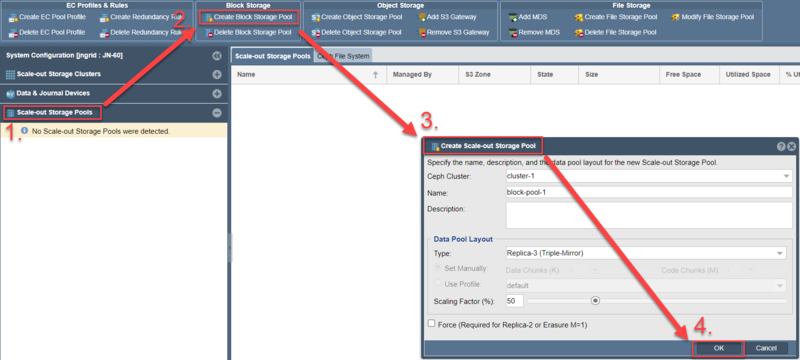Click OK to create the pool
This screenshot has height=360, width=800.
[718, 348]
